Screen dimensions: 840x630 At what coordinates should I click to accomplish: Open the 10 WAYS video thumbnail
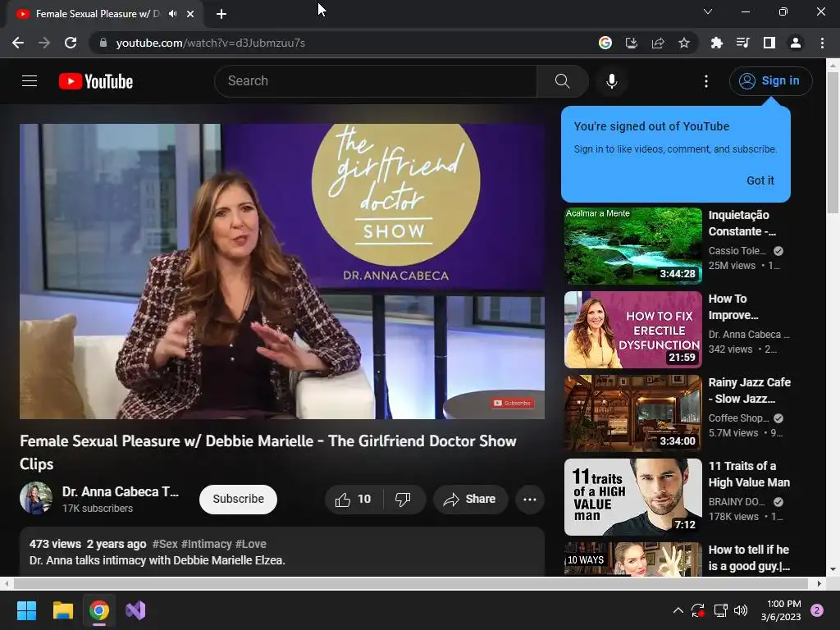tap(633, 559)
